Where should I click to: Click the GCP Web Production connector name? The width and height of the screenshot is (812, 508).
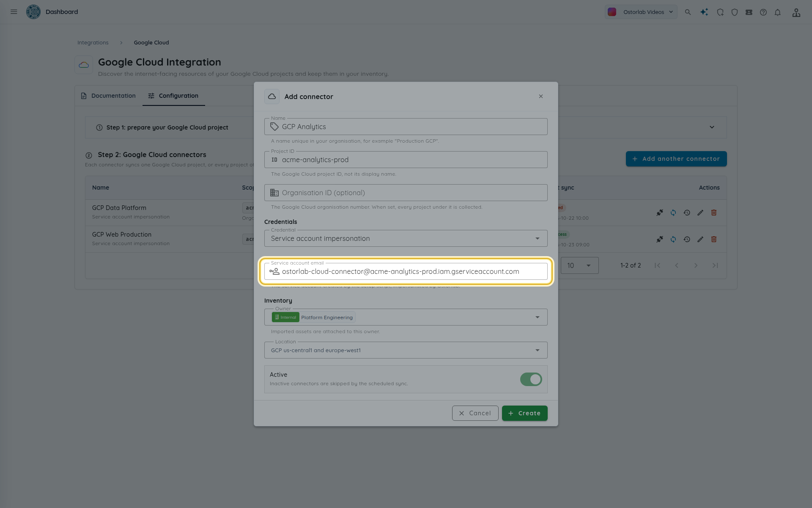click(x=122, y=235)
